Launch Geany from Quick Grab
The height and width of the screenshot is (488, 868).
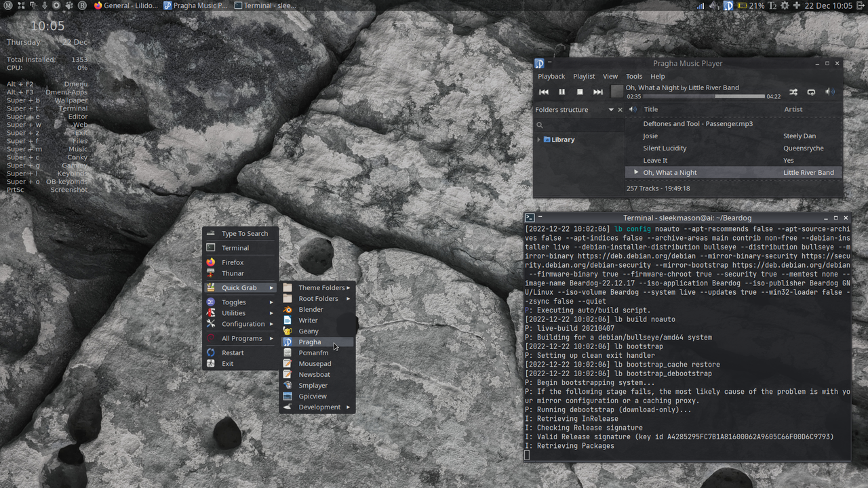coord(317,331)
